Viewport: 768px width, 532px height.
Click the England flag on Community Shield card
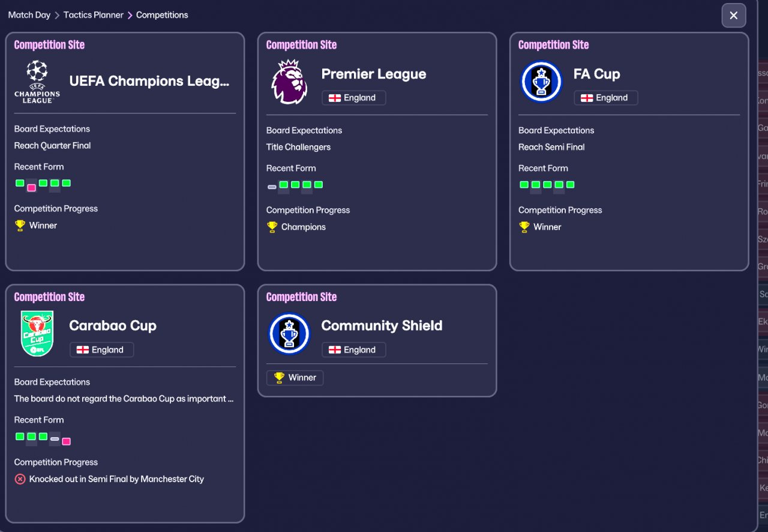click(335, 350)
